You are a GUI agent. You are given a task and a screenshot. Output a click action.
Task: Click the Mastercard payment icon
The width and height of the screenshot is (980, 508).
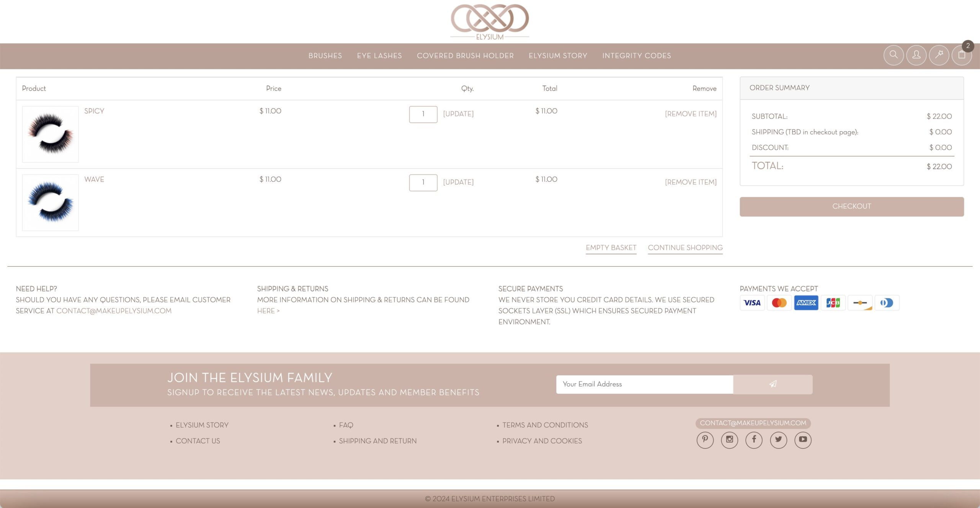point(779,303)
